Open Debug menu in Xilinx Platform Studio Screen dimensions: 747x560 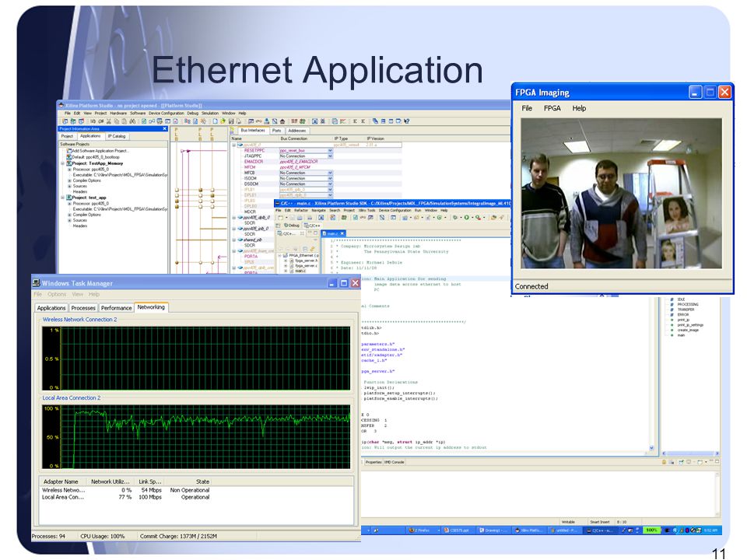point(192,114)
